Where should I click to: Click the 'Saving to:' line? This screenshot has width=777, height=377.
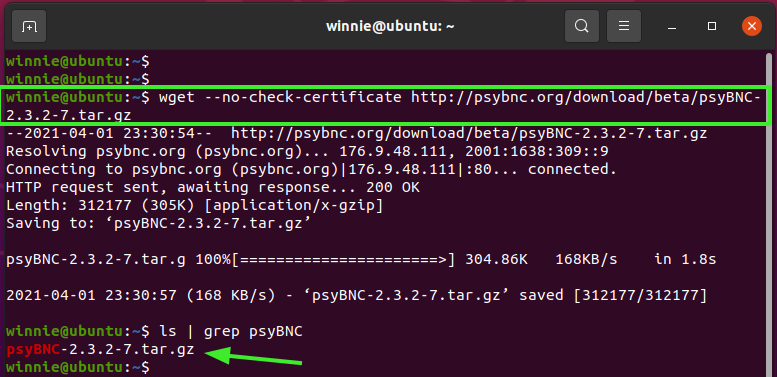[158, 223]
